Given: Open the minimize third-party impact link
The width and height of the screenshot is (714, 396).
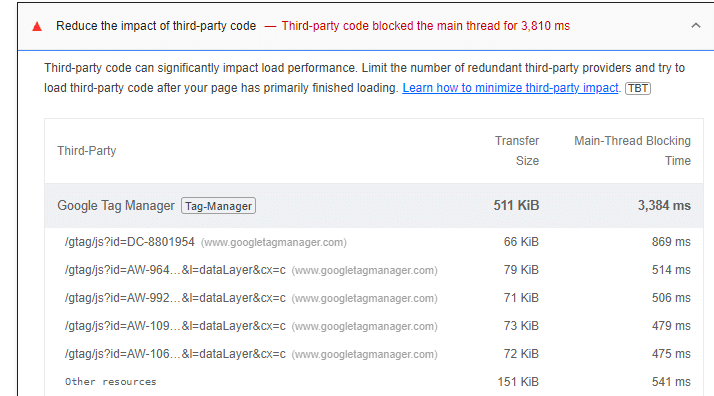Looking at the screenshot, I should 510,88.
